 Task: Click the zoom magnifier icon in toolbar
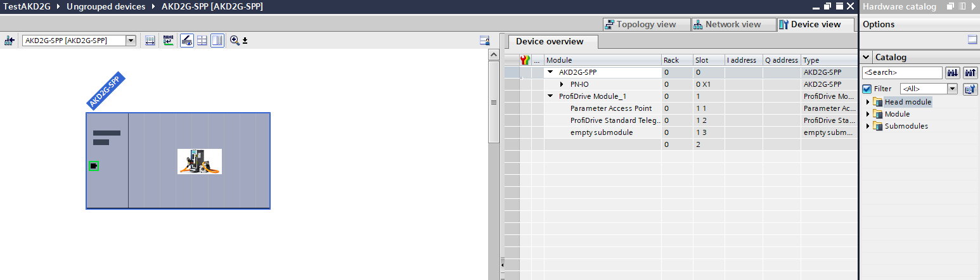(x=235, y=41)
